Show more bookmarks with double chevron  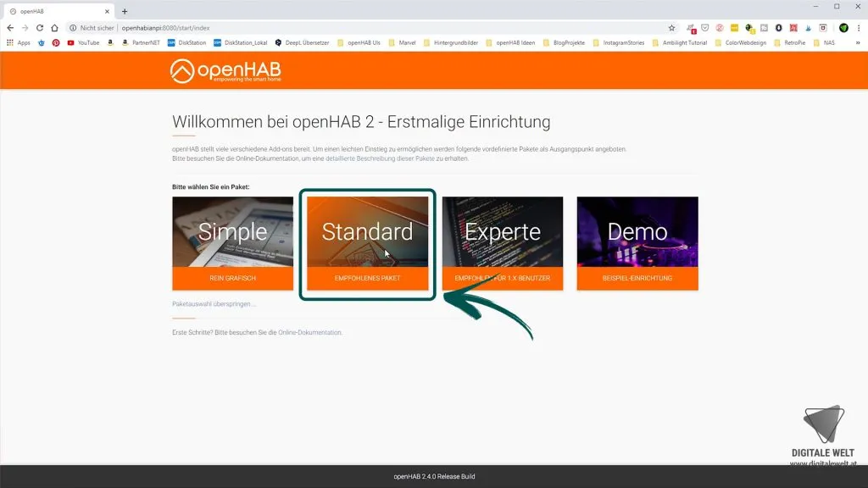(858, 42)
